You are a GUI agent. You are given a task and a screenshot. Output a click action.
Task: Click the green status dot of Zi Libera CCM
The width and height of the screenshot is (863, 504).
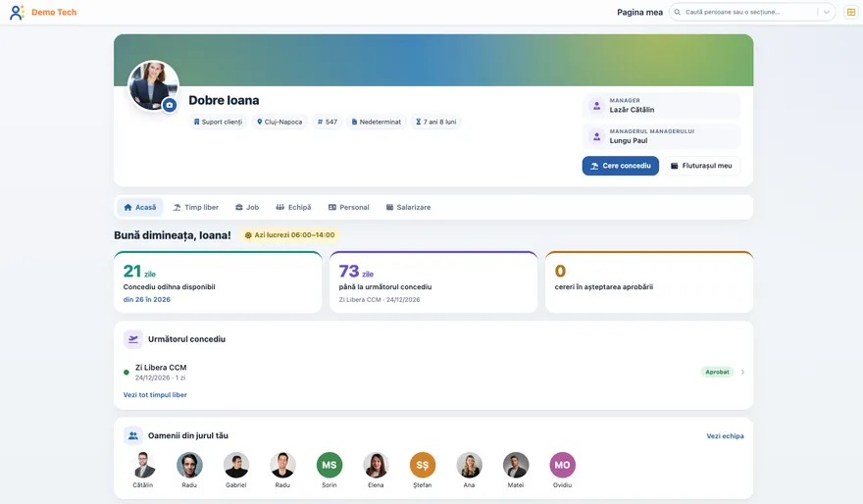click(127, 373)
